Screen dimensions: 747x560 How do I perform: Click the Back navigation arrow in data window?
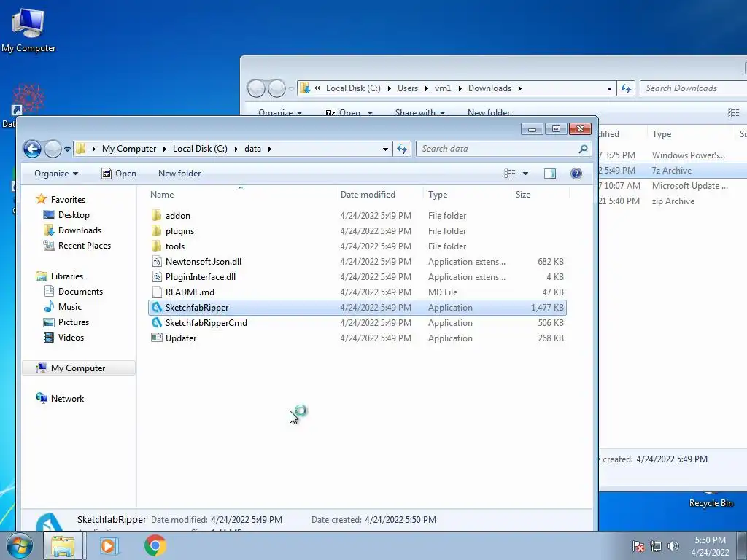click(x=32, y=149)
